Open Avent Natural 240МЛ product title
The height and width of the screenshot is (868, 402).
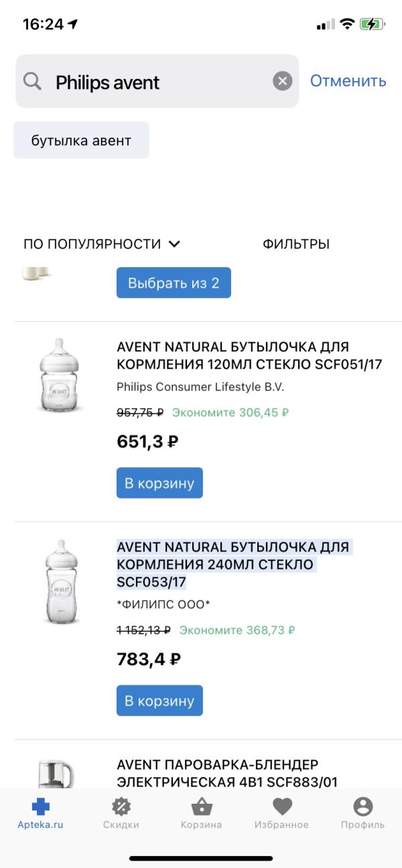pyautogui.click(x=232, y=564)
